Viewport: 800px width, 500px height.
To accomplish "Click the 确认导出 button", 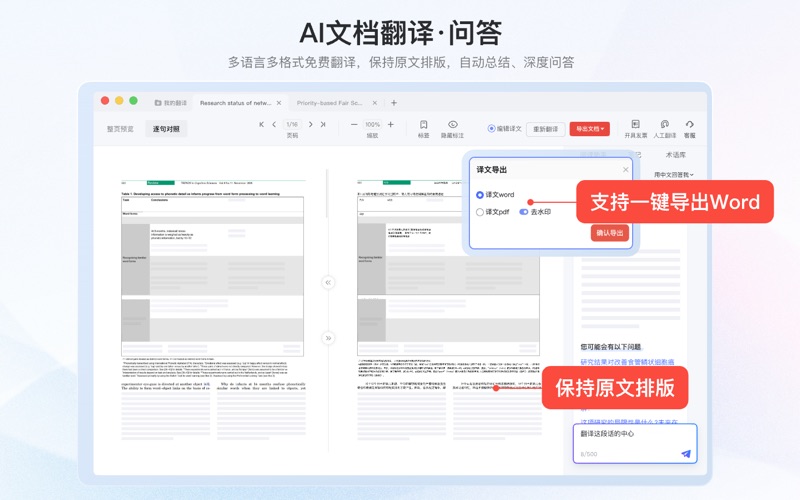I will [x=610, y=233].
